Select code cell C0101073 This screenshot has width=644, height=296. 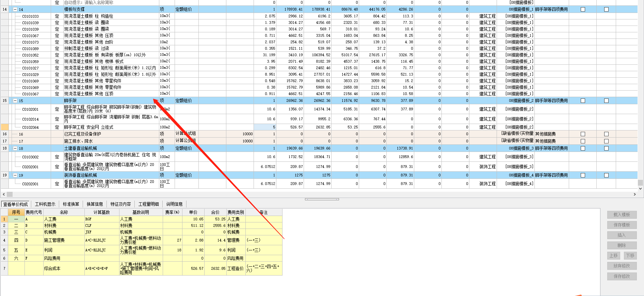point(31,42)
